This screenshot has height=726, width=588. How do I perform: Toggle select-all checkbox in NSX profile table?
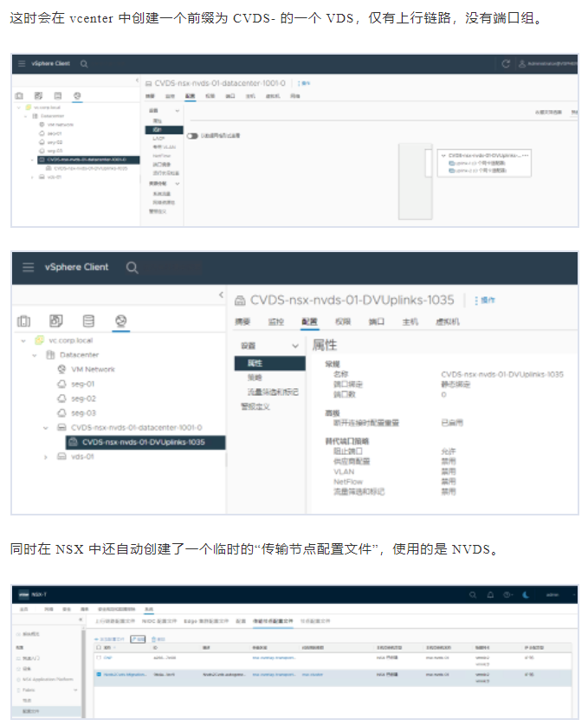99,647
